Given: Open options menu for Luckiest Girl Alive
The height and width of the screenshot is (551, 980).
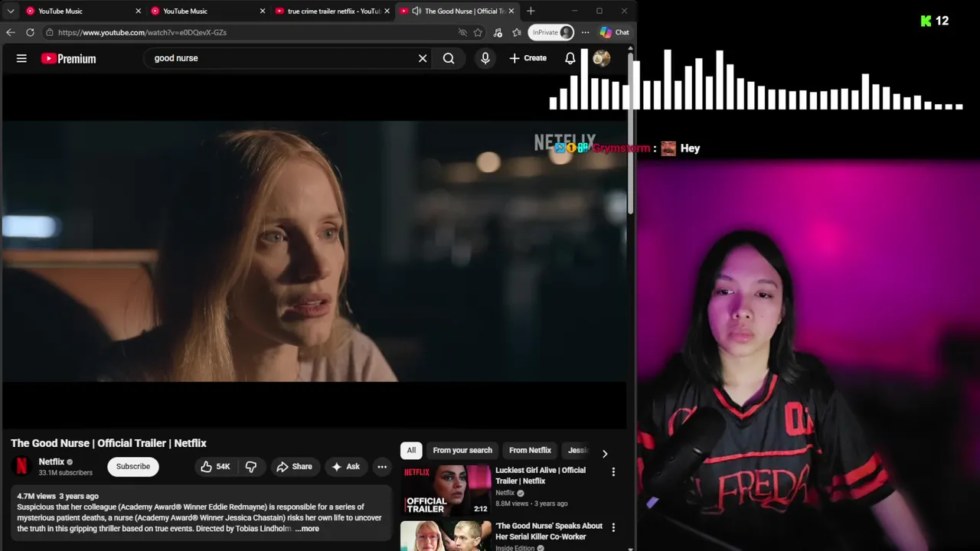Looking at the screenshot, I should click(613, 472).
